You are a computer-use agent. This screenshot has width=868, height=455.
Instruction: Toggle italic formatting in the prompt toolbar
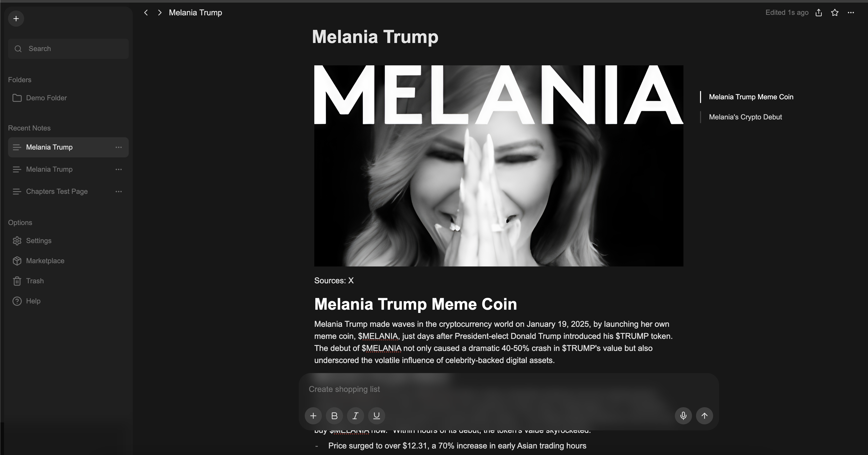pyautogui.click(x=356, y=416)
